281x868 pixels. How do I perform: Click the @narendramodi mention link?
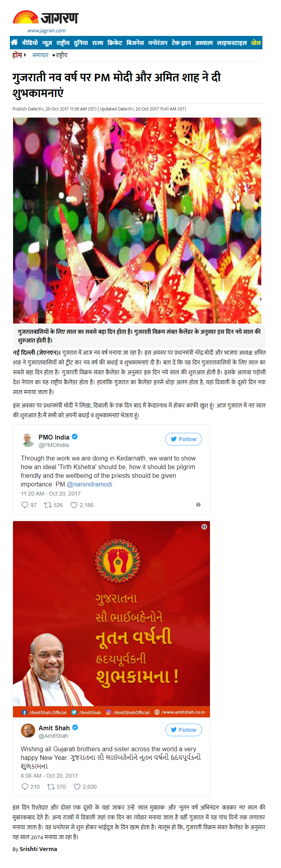point(90,484)
